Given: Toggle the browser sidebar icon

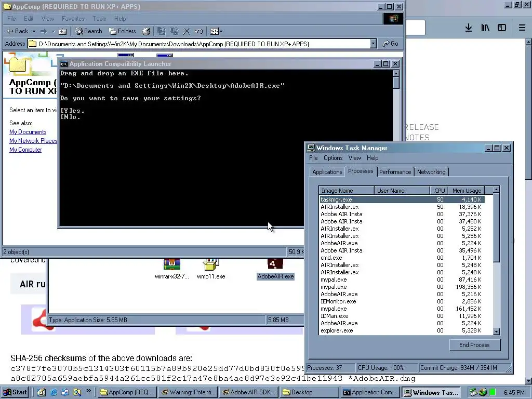Looking at the screenshot, I should (502, 28).
